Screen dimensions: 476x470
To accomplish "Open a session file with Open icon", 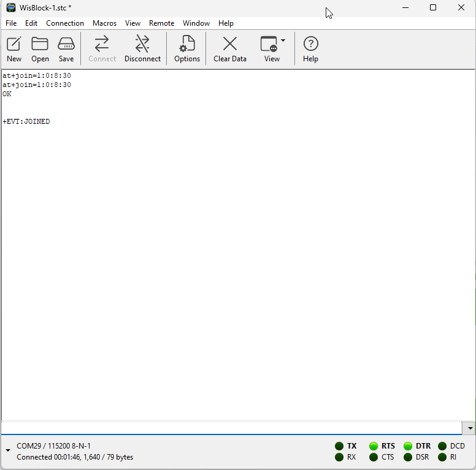I will click(x=40, y=49).
